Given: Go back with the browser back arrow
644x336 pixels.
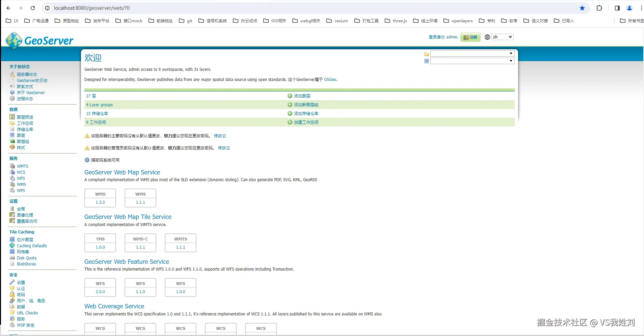Looking at the screenshot, I should 8,8.
